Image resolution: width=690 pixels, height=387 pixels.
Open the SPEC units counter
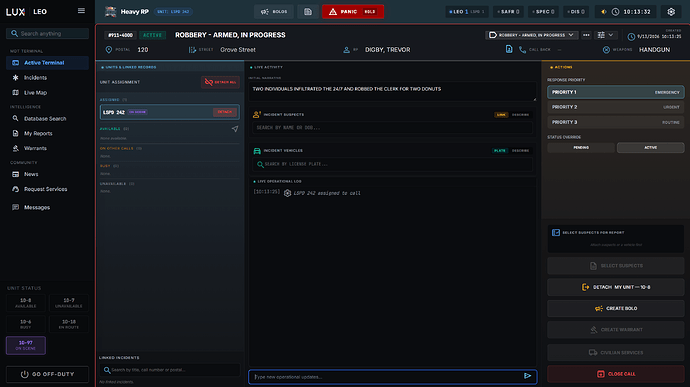(543, 12)
